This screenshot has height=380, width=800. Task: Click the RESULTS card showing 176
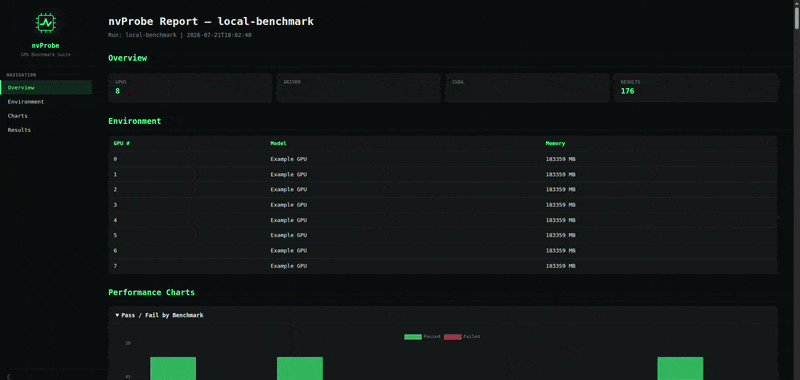696,88
